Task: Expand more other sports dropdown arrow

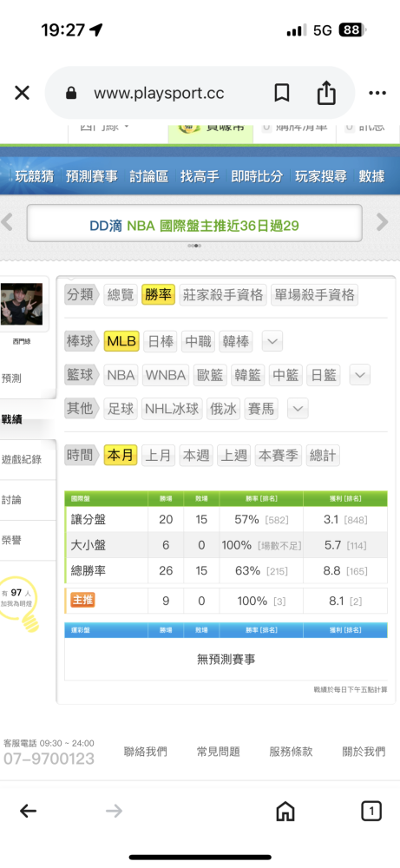Action: coord(298,409)
